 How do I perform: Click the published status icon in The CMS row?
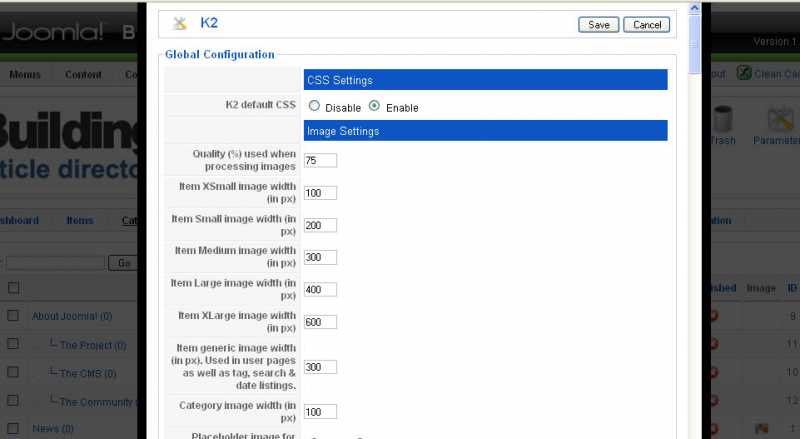[x=713, y=372]
